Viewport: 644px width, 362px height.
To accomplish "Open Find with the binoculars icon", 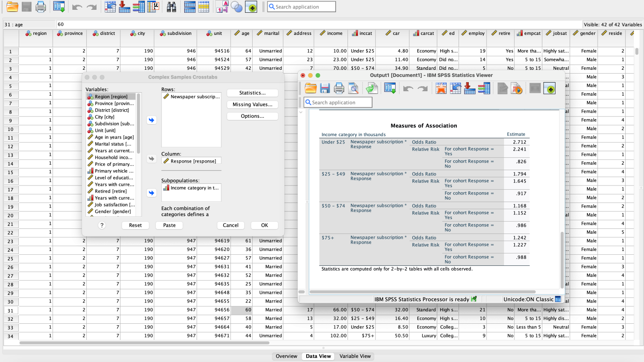I will click(171, 7).
